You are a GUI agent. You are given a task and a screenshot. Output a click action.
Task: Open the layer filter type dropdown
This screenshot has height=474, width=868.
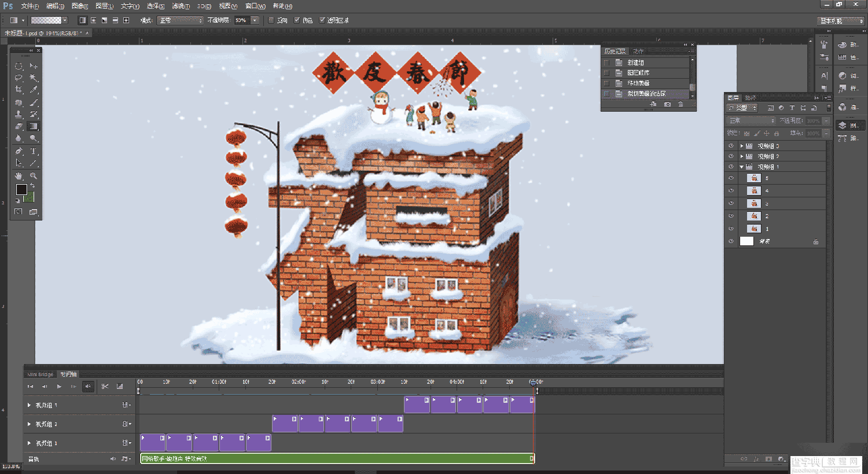tap(742, 108)
